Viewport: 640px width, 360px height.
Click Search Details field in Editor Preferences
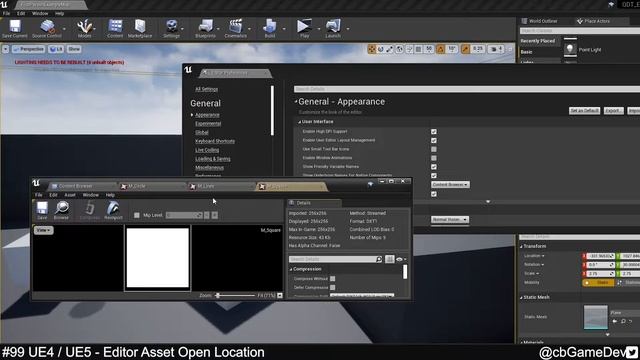point(467,89)
